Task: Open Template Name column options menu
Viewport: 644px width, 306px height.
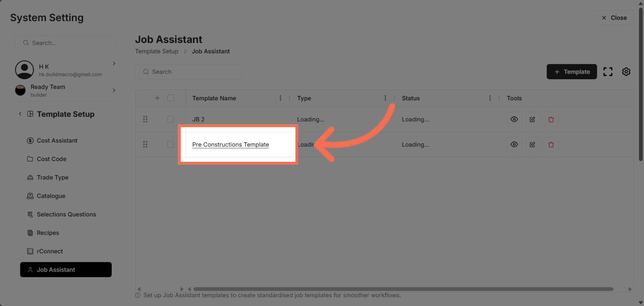Action: point(280,98)
